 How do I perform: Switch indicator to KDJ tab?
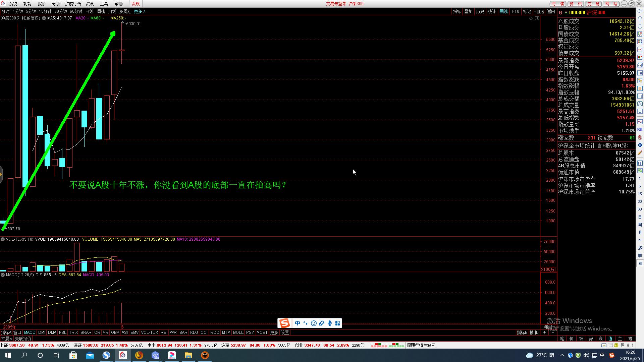coord(194,333)
